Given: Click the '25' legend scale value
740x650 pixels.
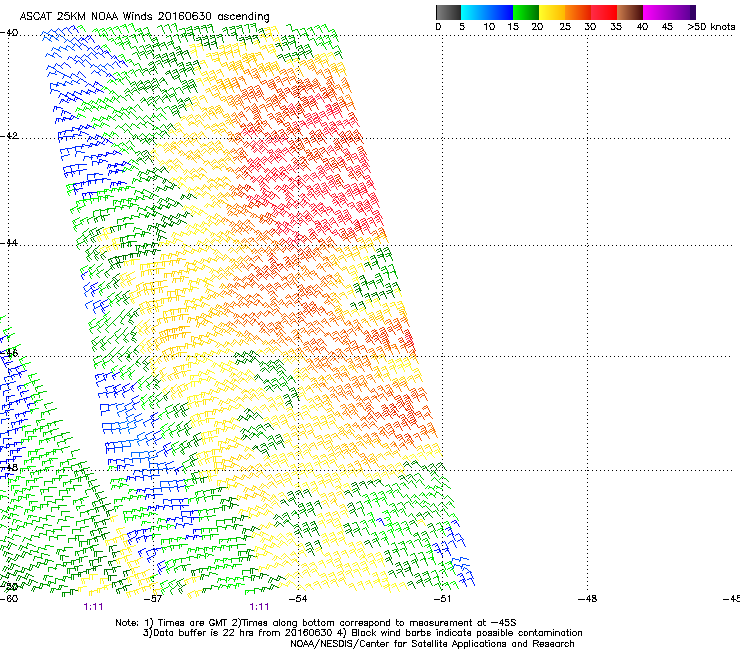Looking at the screenshot, I should (565, 27).
